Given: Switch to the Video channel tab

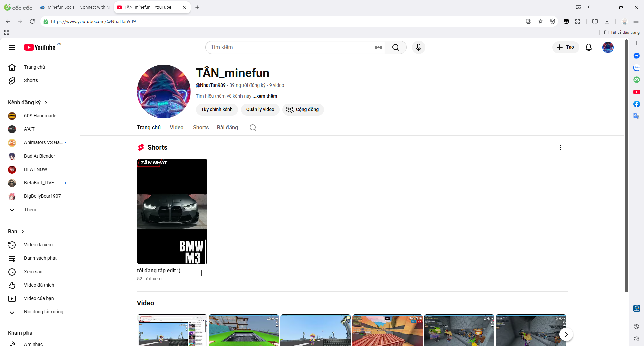Looking at the screenshot, I should [176, 128].
